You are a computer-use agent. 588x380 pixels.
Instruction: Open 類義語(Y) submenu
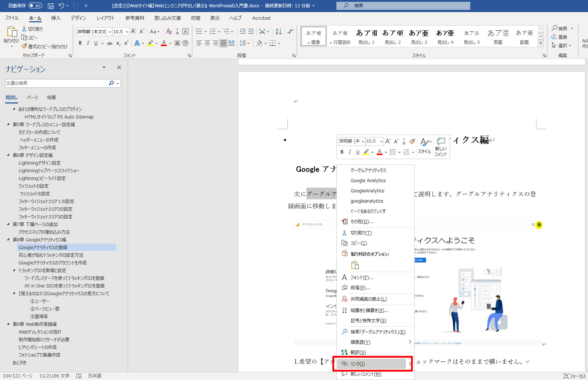click(x=375, y=342)
